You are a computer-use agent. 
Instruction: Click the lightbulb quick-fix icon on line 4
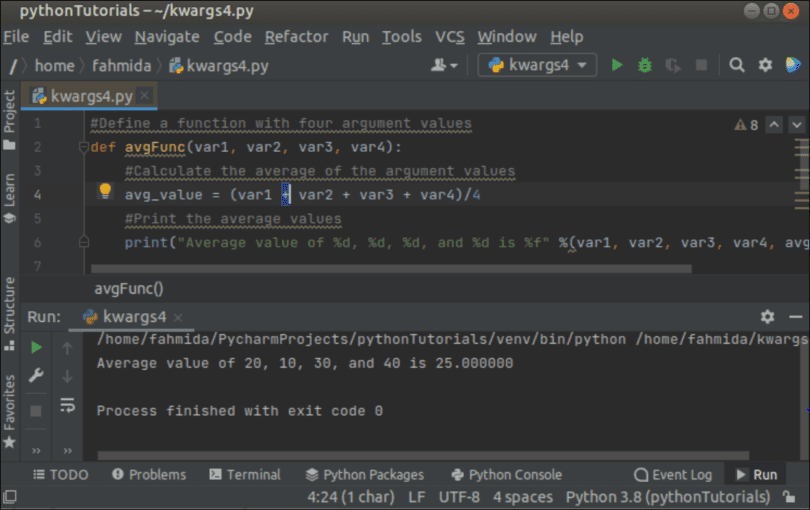(x=105, y=192)
